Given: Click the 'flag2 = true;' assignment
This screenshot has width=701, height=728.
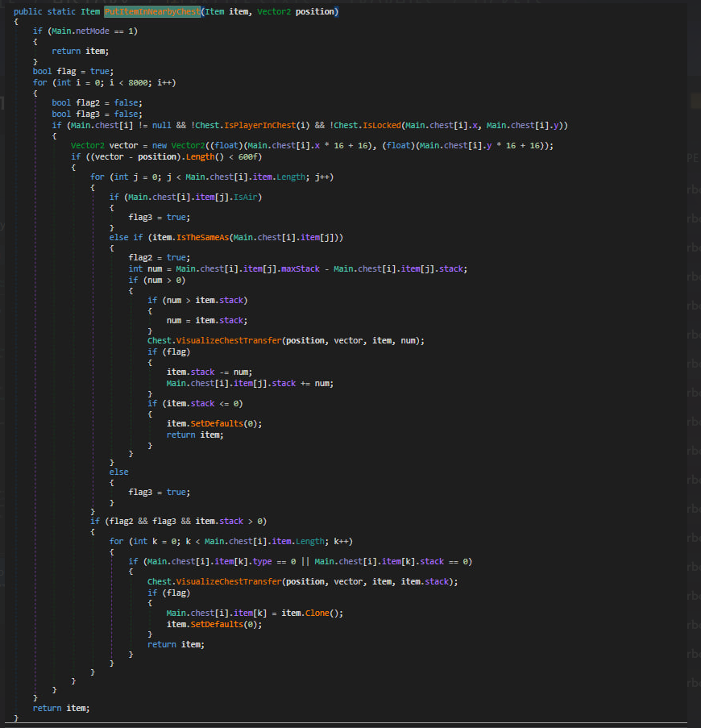Looking at the screenshot, I should point(159,258).
